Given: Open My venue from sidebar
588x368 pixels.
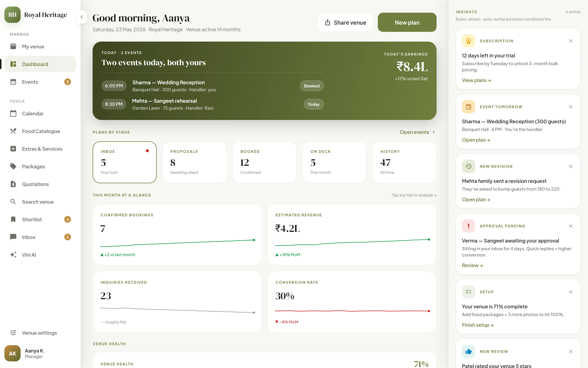Looking at the screenshot, I should 40,47.
